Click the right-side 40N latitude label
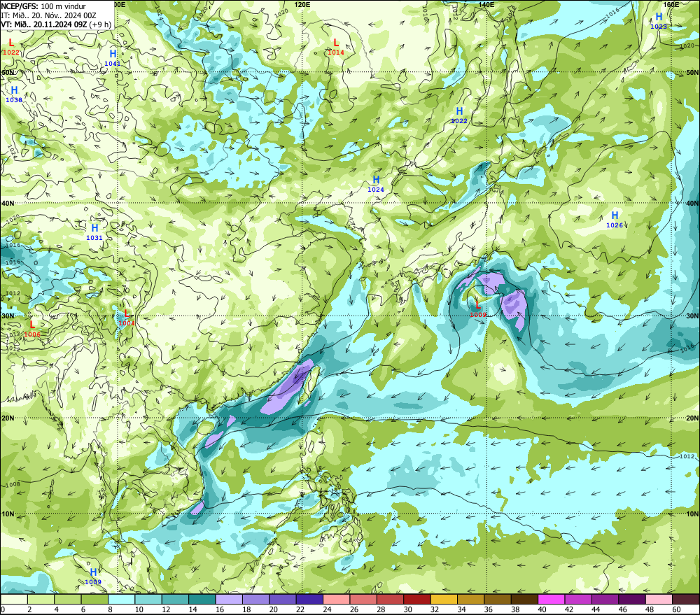The image size is (700, 615). (x=692, y=203)
